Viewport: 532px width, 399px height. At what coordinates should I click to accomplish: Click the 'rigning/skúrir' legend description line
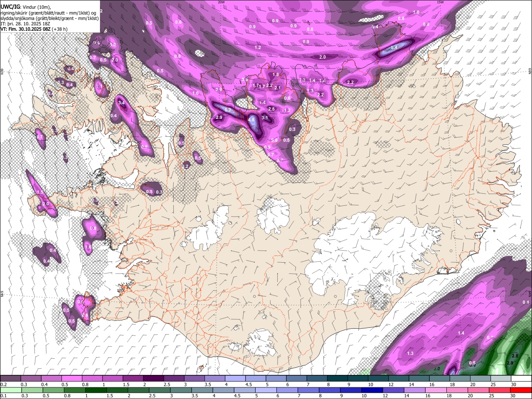[49, 13]
